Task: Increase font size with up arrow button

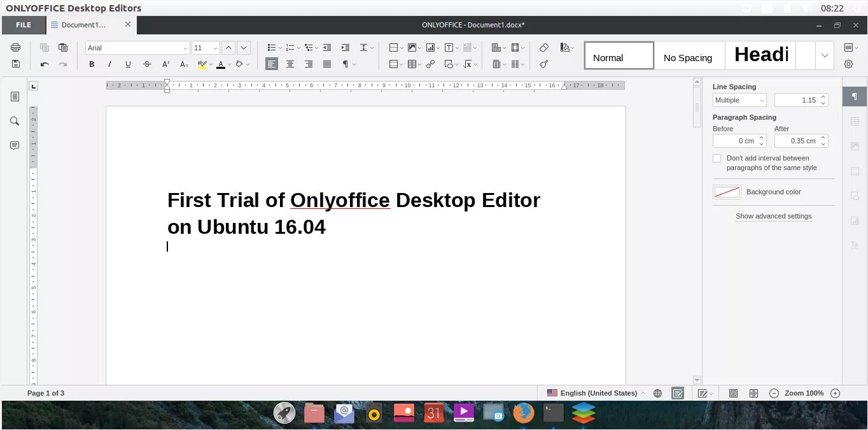Action: (228, 48)
